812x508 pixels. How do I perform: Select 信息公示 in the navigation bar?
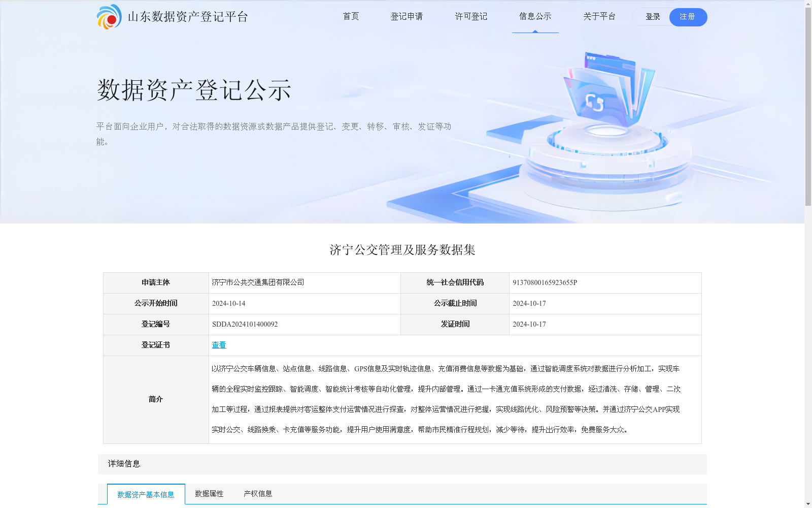point(535,17)
